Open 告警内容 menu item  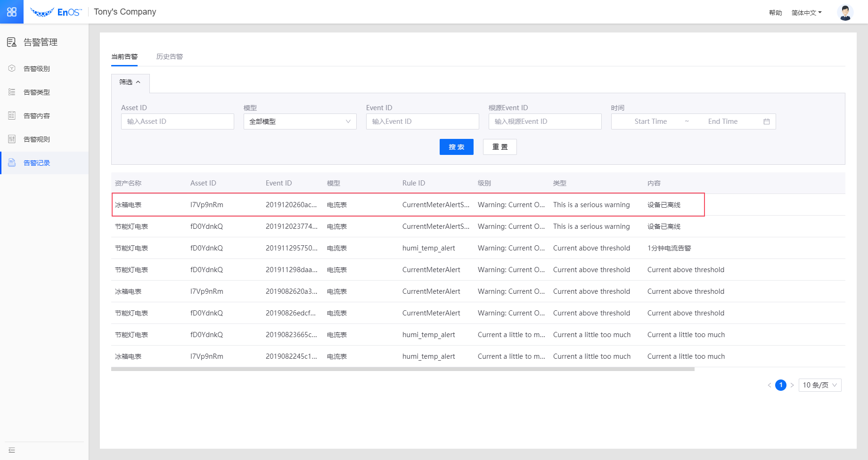(44, 116)
